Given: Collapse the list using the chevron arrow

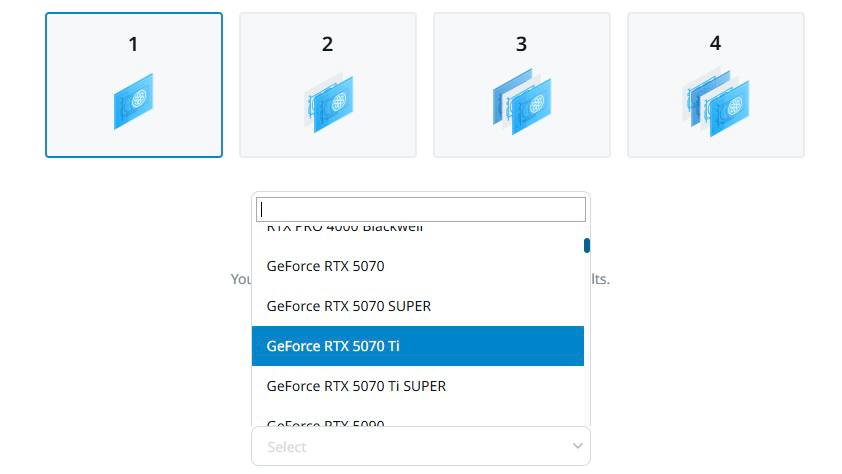Looking at the screenshot, I should click(x=577, y=446).
